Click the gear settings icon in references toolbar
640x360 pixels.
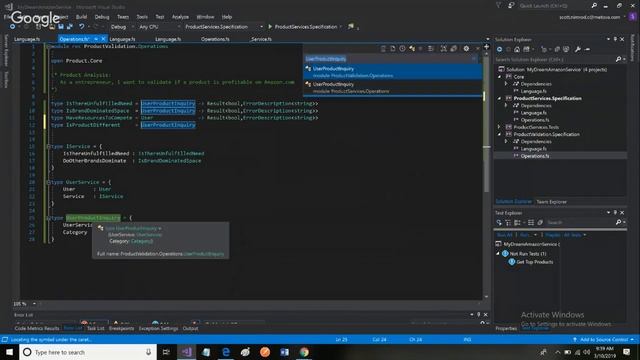(466, 49)
